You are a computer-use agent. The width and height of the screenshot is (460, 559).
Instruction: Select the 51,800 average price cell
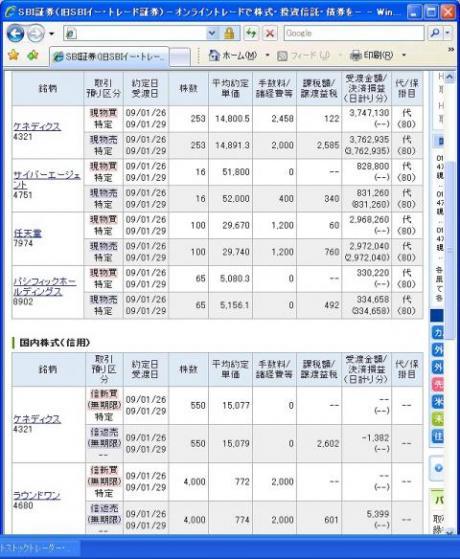click(231, 172)
